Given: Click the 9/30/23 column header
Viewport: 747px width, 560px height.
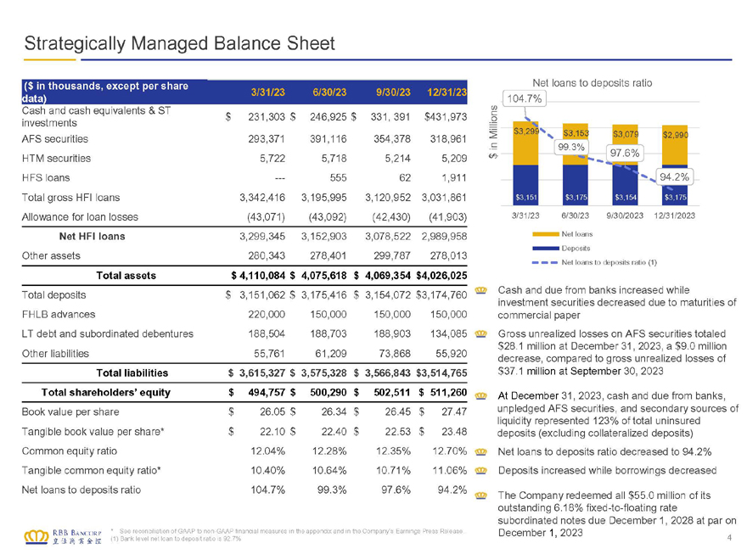Looking at the screenshot, I should pyautogui.click(x=393, y=92).
